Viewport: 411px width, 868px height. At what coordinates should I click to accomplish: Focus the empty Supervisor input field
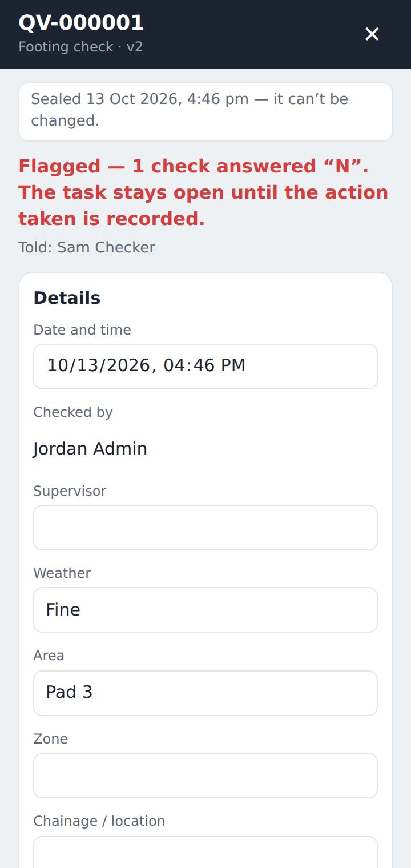pyautogui.click(x=205, y=528)
